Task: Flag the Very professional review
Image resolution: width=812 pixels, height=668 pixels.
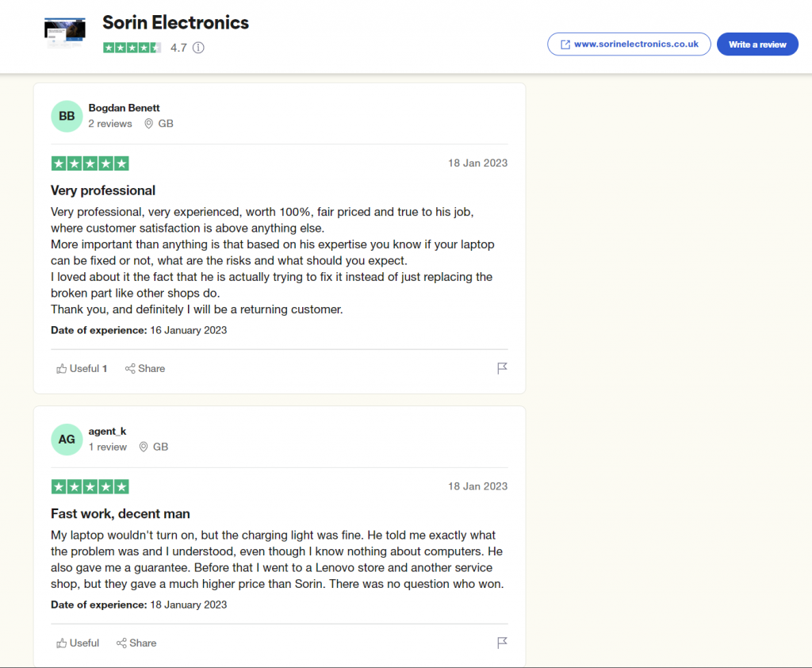Action: 502,368
